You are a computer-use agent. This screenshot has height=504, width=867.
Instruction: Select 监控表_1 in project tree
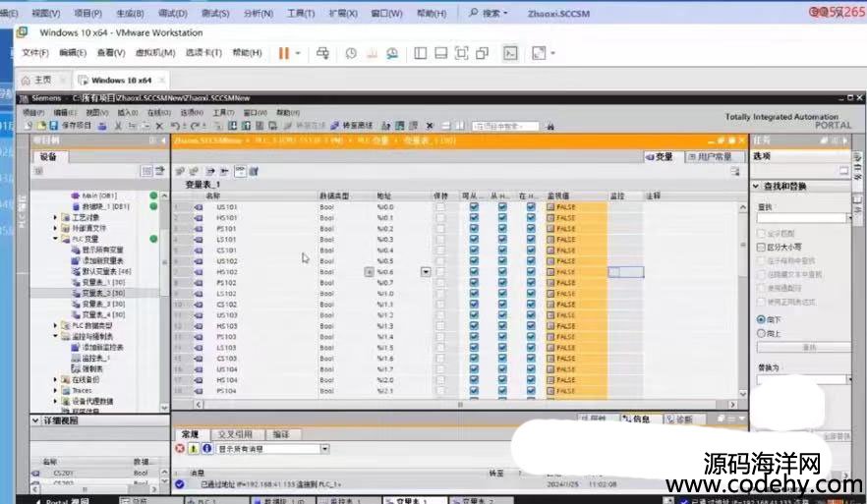[x=96, y=358]
